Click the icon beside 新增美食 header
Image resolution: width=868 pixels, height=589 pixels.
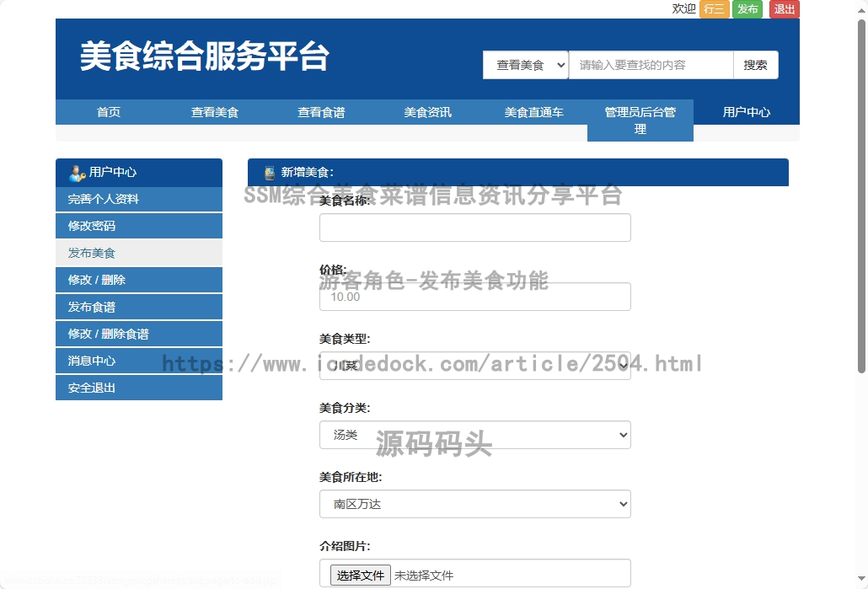pyautogui.click(x=270, y=173)
